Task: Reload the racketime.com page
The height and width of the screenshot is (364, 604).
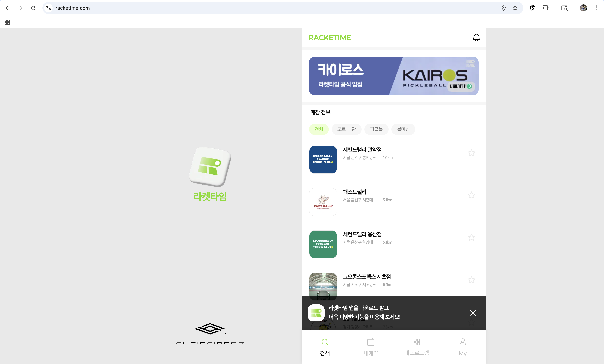Action: (x=33, y=8)
